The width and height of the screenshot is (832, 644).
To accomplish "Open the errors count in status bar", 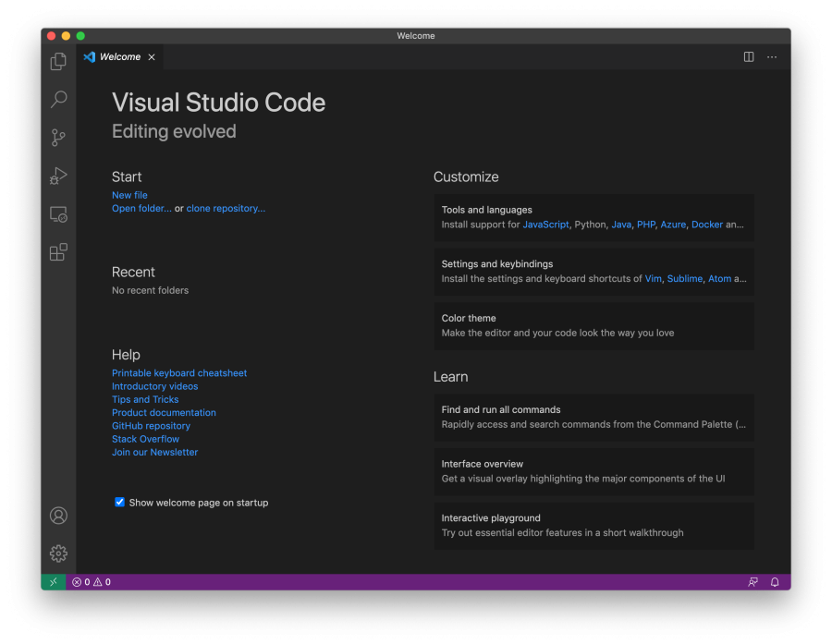I will point(81,582).
